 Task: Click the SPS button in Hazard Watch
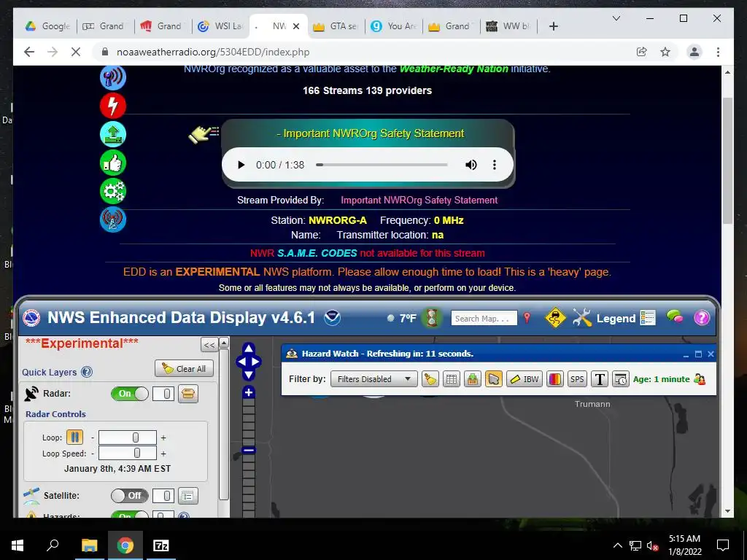577,379
